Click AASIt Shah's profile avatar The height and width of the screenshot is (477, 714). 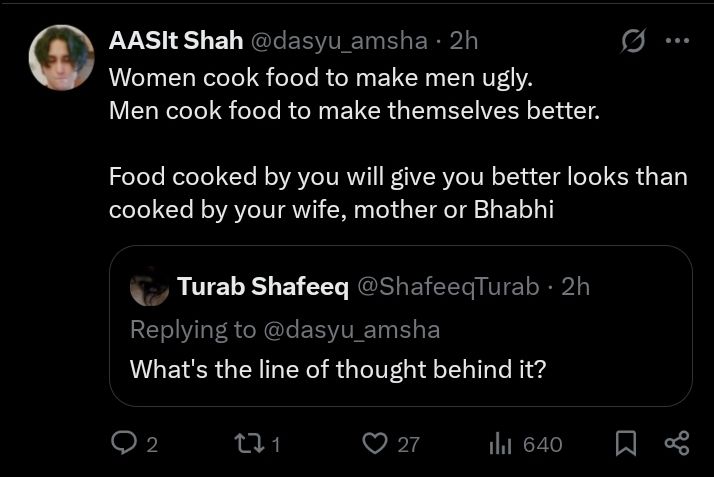point(63,56)
